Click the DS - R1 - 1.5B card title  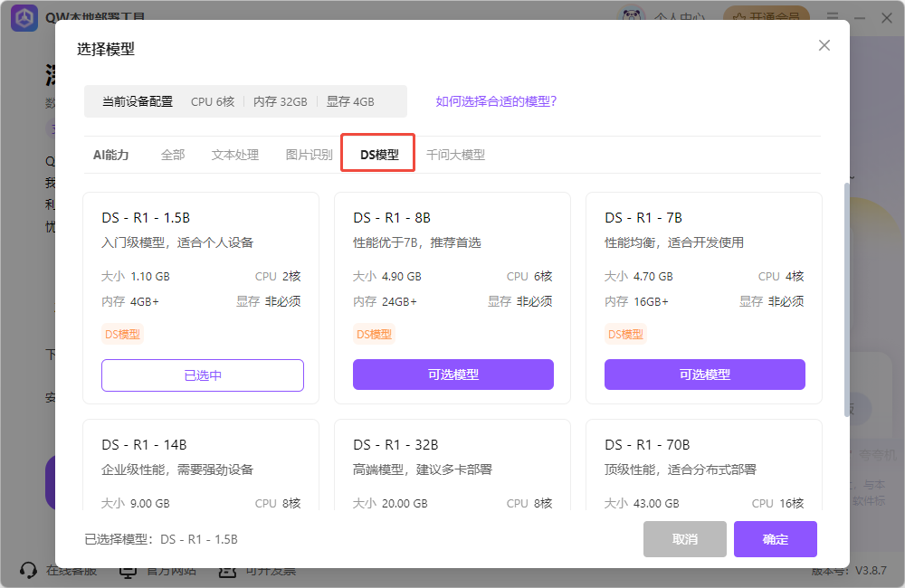pos(146,217)
